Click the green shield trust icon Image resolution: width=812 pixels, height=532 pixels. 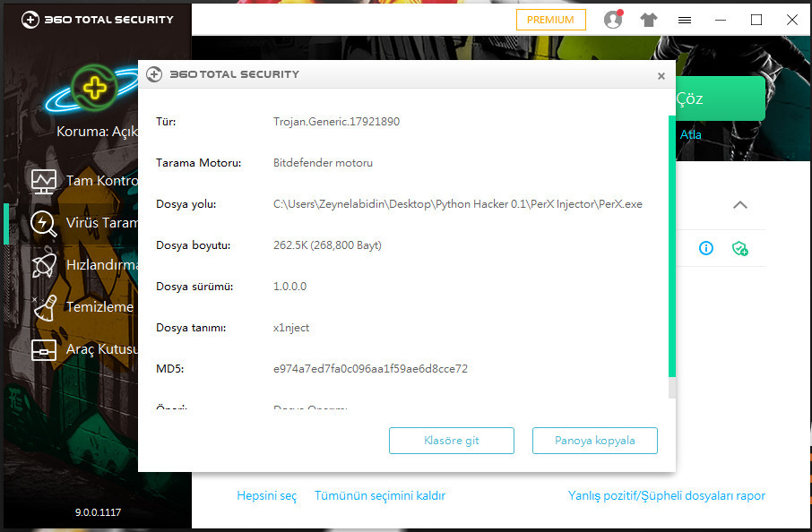pyautogui.click(x=740, y=248)
